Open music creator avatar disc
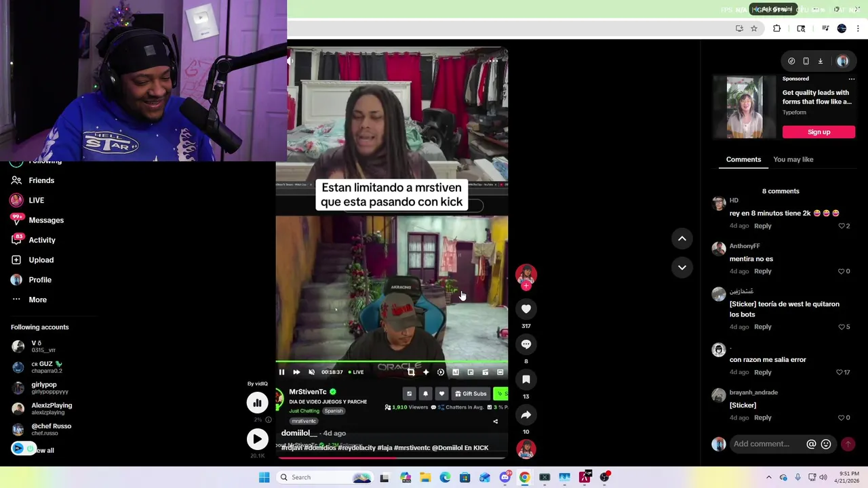868x488 pixels. click(526, 449)
